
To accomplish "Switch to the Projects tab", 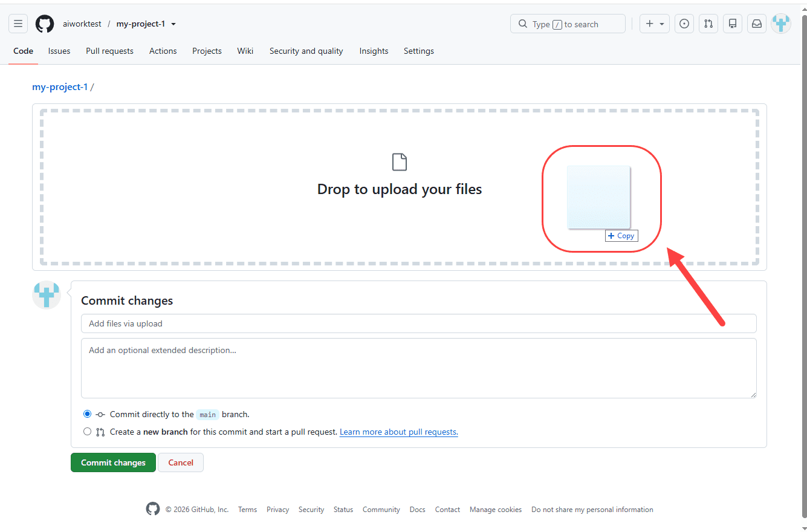I will tap(207, 51).
